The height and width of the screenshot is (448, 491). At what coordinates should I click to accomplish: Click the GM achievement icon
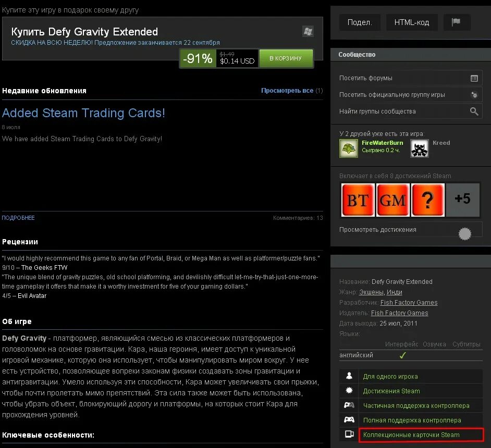[392, 200]
